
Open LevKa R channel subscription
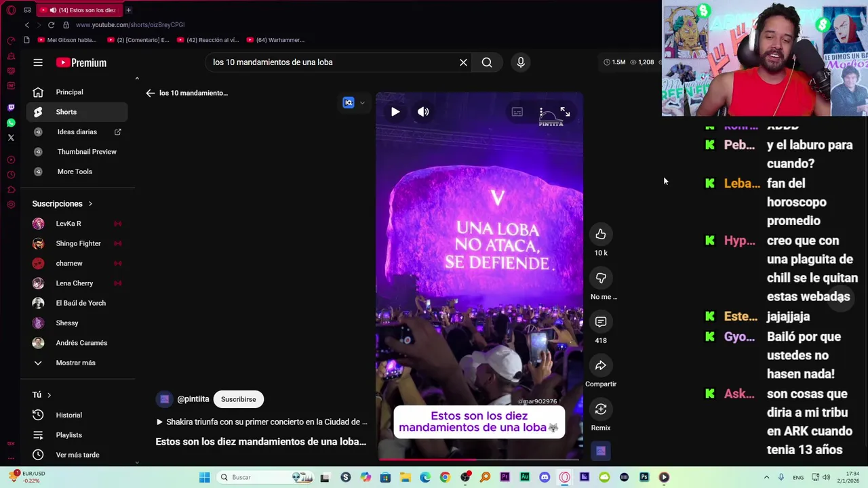click(x=77, y=224)
